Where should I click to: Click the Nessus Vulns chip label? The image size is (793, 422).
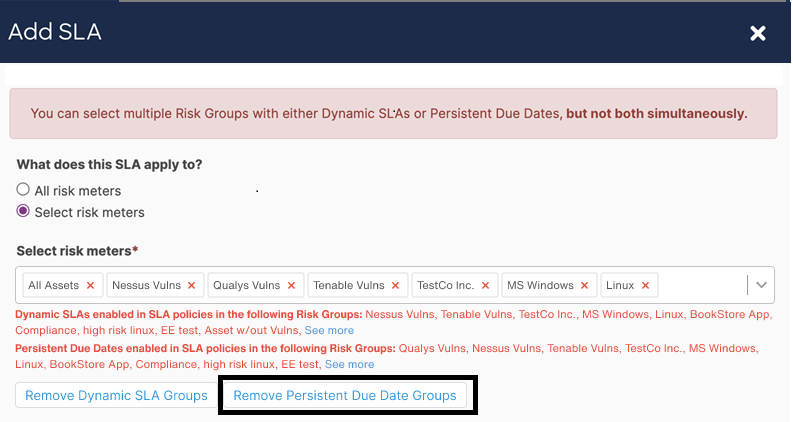(x=146, y=285)
